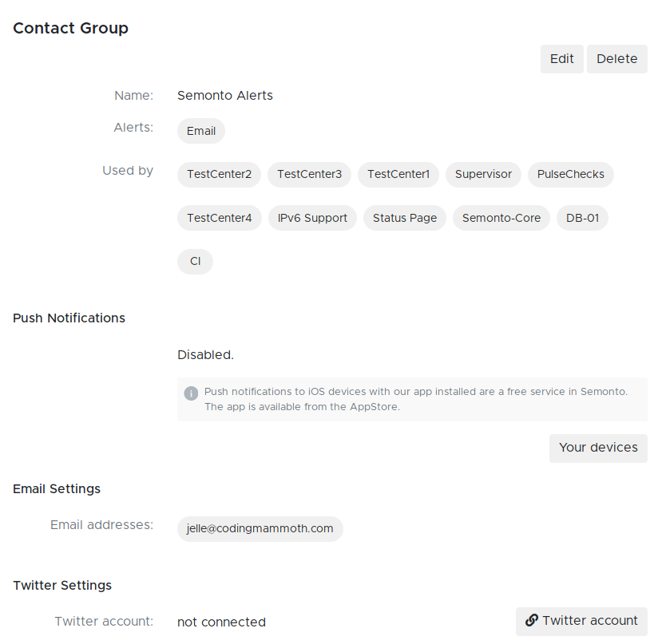The image size is (658, 644).
Task: Open the PulseChecks monitor tag
Action: 570,174
